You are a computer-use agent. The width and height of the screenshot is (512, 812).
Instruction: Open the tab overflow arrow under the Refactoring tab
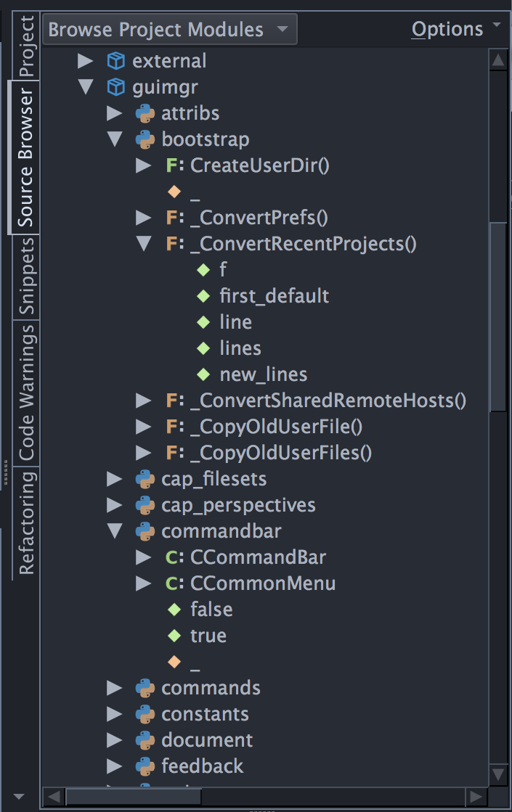click(19, 797)
